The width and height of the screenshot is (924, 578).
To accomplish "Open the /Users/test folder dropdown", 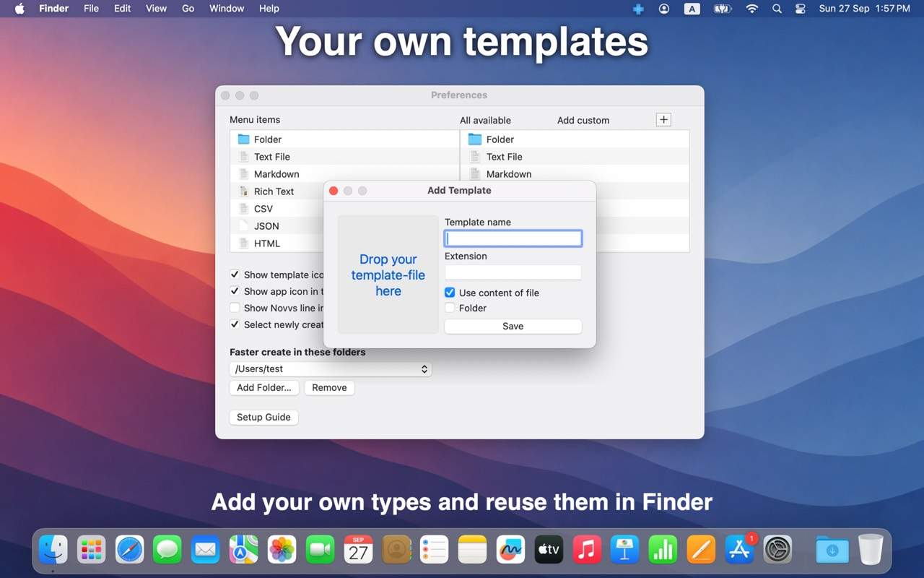I will coord(331,369).
